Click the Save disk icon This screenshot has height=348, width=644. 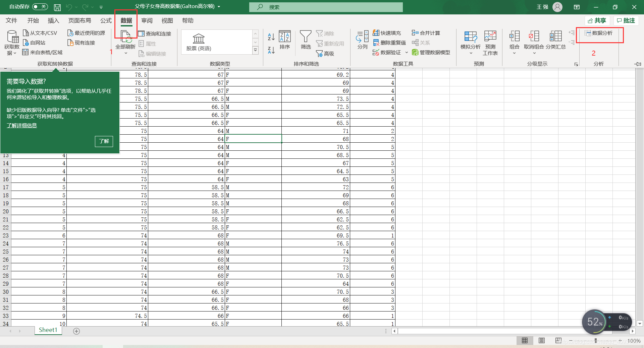[x=57, y=7]
